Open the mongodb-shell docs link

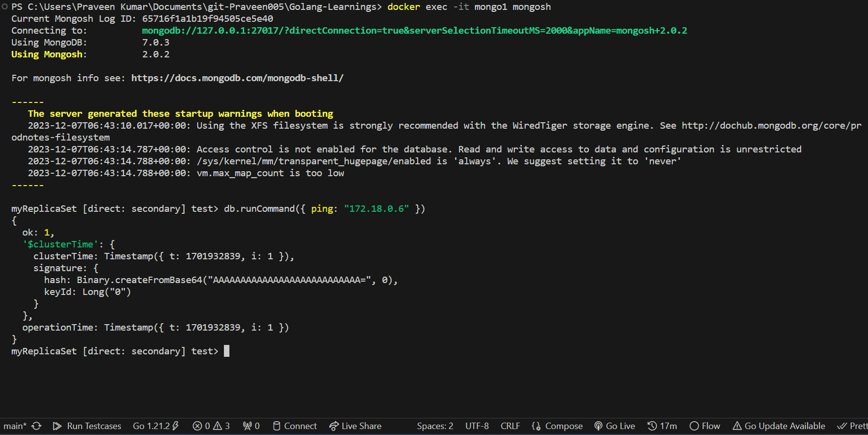coord(237,78)
